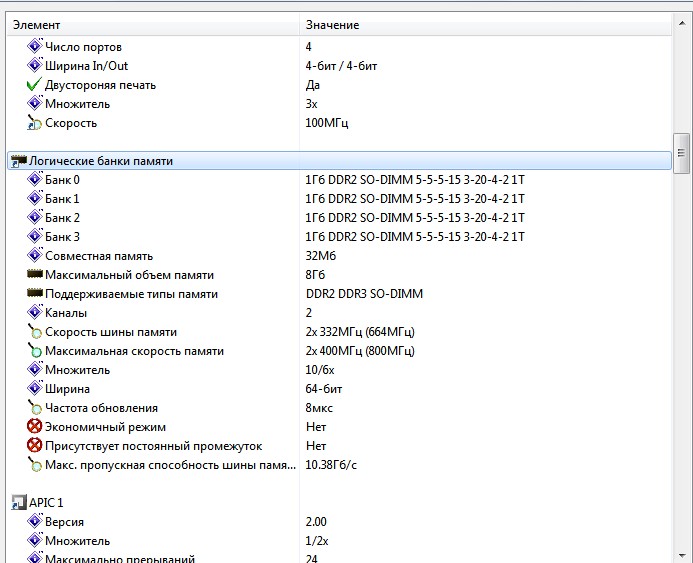Click the chip icon beside Максимальный объем памяти
Image resolution: width=693 pixels, height=563 pixels.
(34, 275)
